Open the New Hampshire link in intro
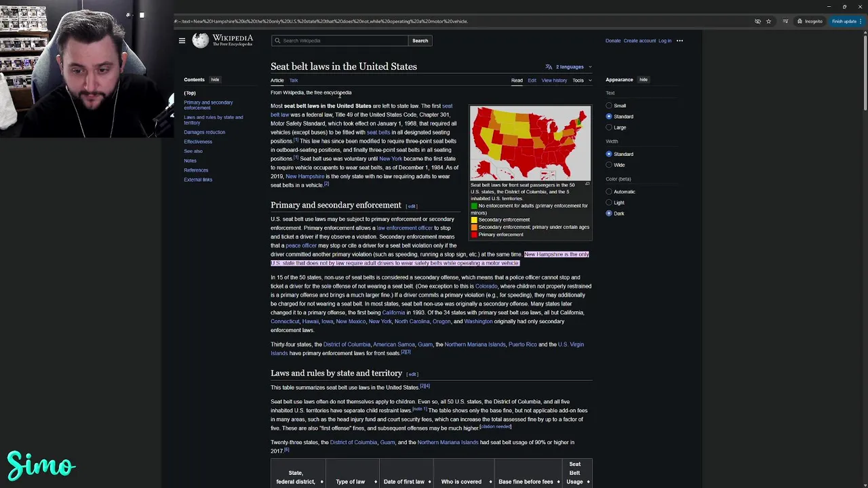This screenshot has height=488, width=868. [x=304, y=176]
